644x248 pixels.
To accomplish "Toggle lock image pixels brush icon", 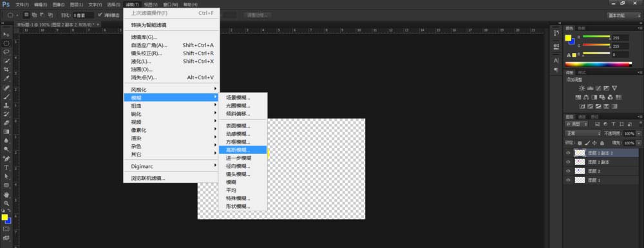I will point(587,143).
